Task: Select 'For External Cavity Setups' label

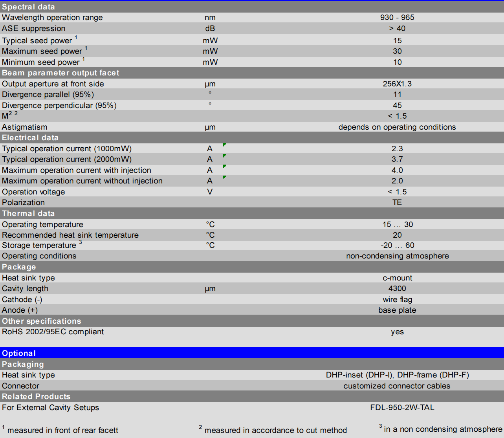Action: tap(50, 408)
